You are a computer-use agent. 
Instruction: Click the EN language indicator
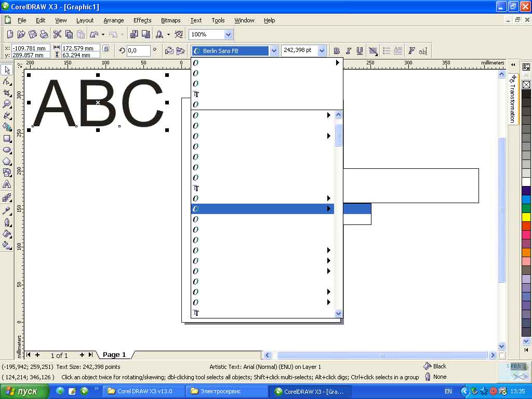[x=448, y=392]
